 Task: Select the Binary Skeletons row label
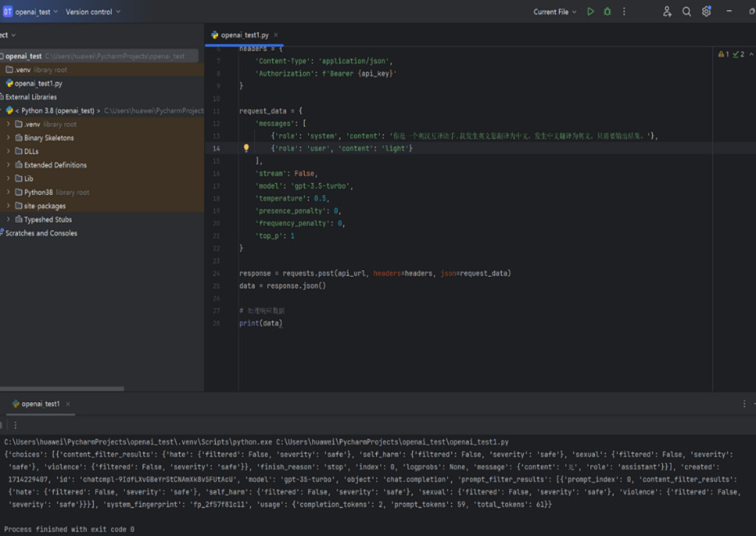tap(48, 138)
